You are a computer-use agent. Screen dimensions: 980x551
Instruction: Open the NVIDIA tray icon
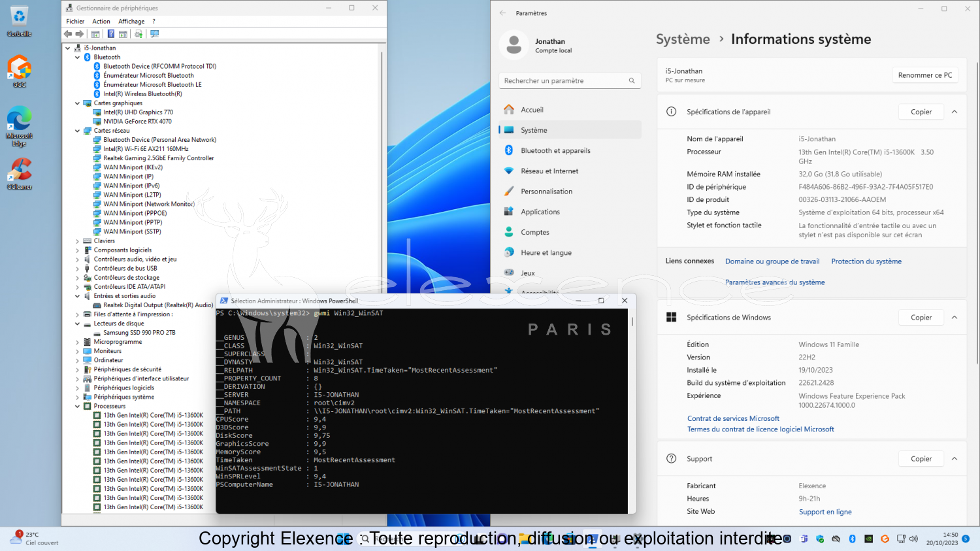tap(868, 539)
